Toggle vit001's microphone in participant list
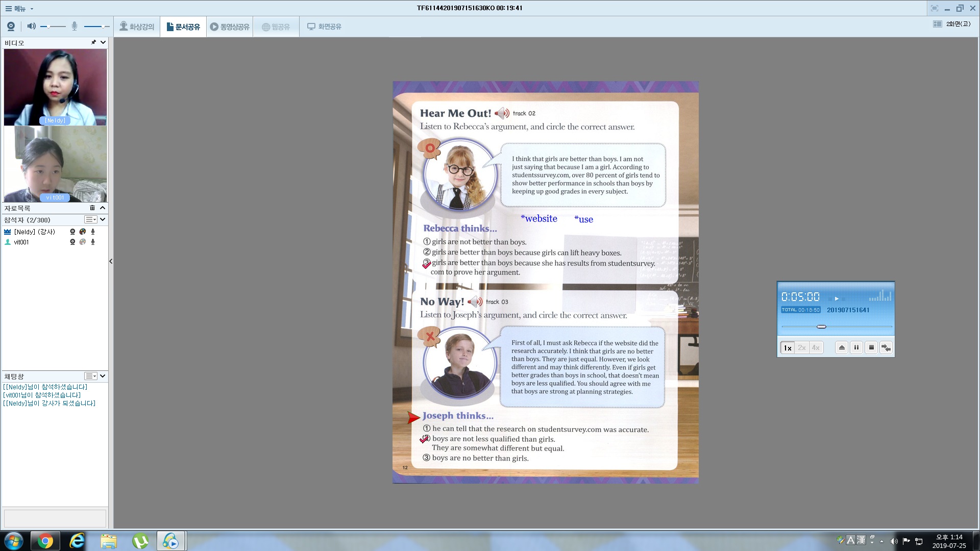Image resolution: width=980 pixels, height=551 pixels. click(93, 242)
